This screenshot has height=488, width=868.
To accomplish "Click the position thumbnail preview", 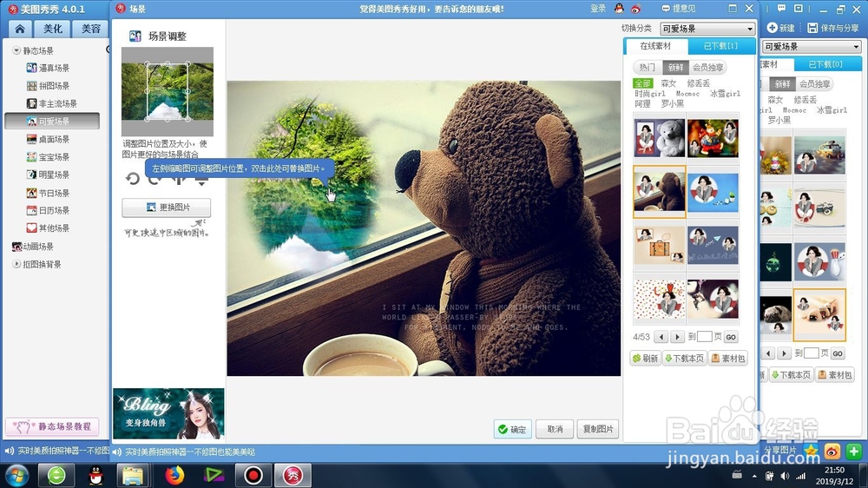I will click(x=168, y=91).
